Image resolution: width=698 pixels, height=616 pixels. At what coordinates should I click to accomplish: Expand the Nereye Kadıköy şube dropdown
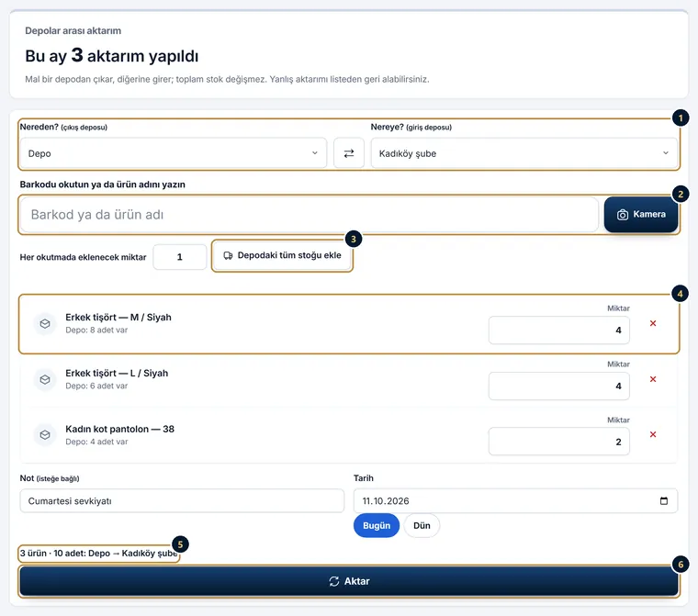click(x=523, y=153)
